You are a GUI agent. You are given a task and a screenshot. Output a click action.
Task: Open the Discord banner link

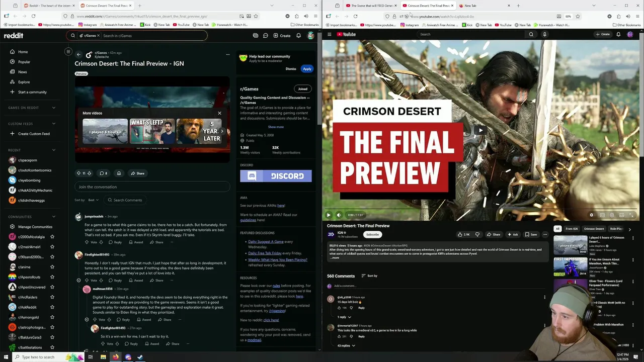(276, 176)
